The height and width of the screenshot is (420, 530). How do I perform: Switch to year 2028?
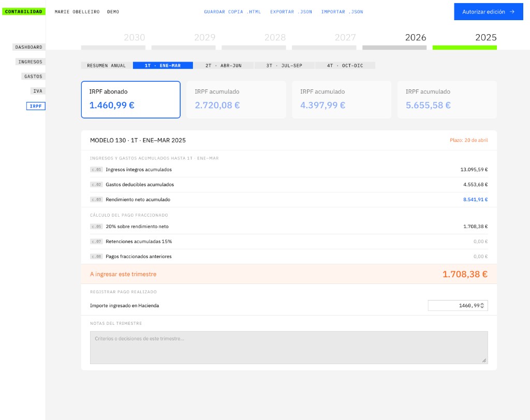[254, 41]
